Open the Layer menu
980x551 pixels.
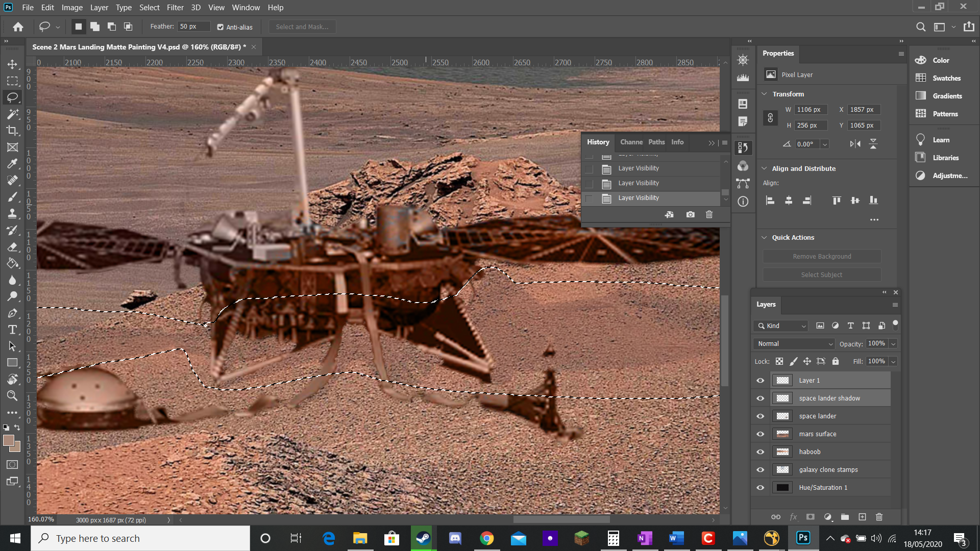[x=99, y=8]
